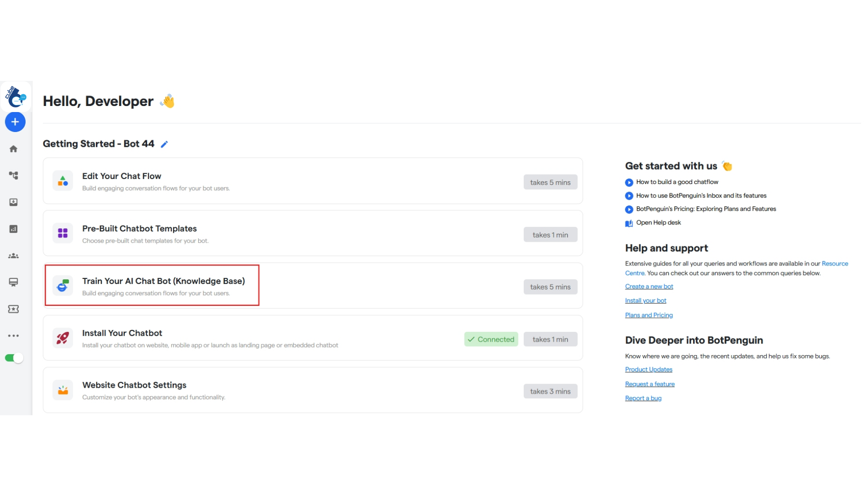
Task: Open the Resource Centre link
Action: 835,264
